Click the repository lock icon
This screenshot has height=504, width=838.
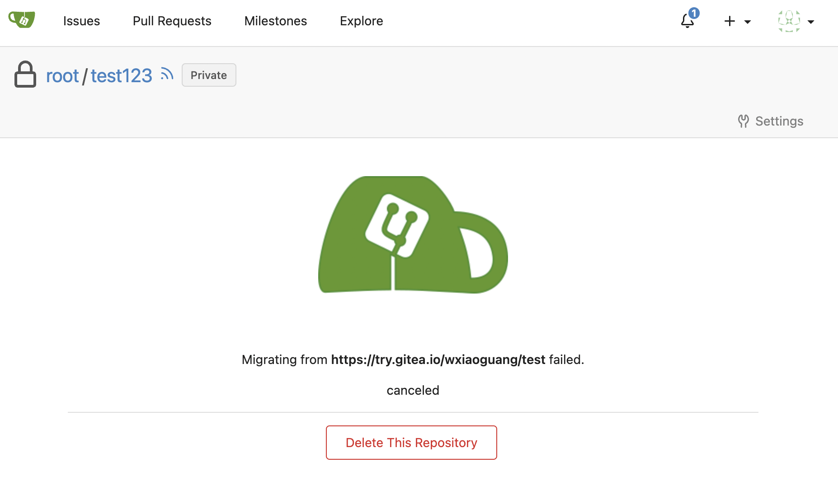tap(25, 74)
